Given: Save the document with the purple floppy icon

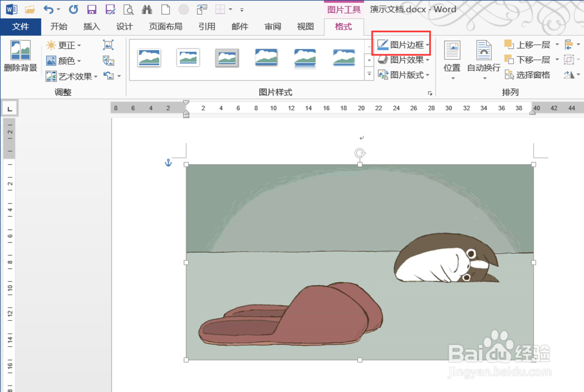Looking at the screenshot, I should [x=92, y=9].
